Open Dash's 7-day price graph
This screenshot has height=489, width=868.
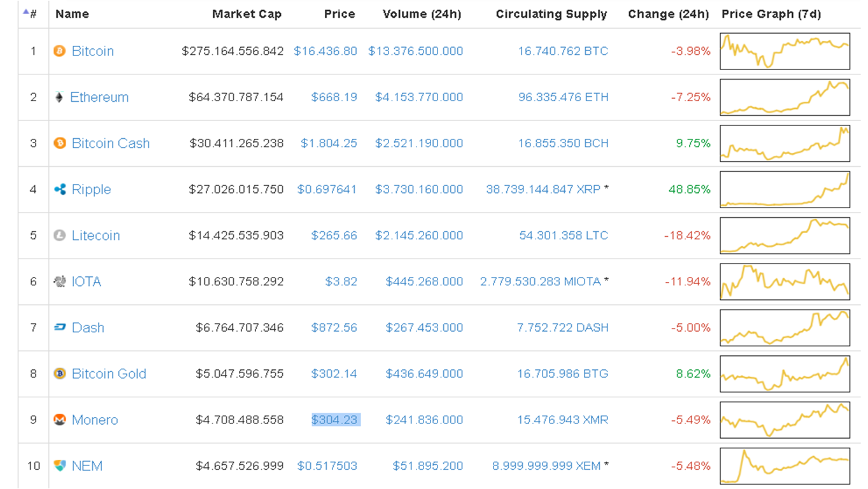785,327
